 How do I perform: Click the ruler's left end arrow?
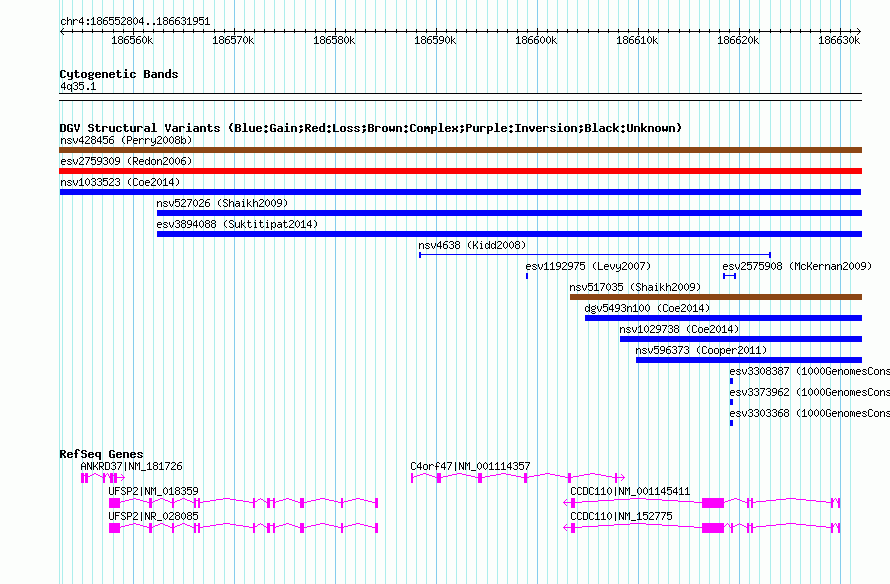pos(62,31)
